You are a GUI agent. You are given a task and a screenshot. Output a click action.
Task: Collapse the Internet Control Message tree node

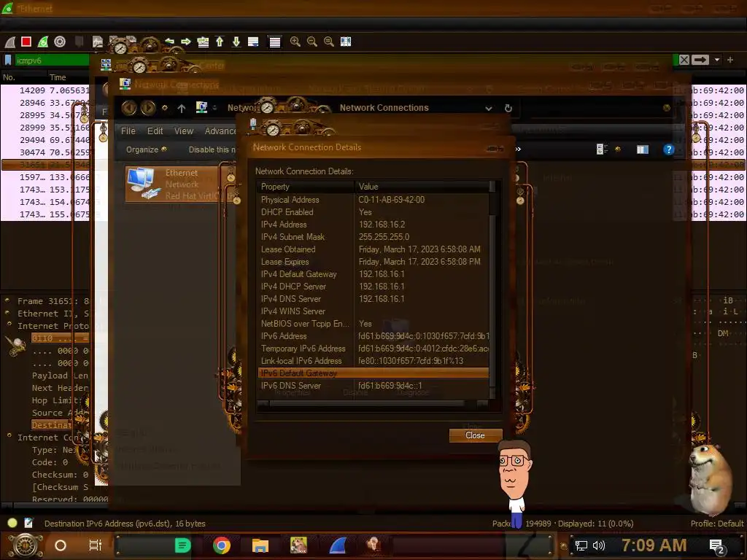pyautogui.click(x=9, y=436)
